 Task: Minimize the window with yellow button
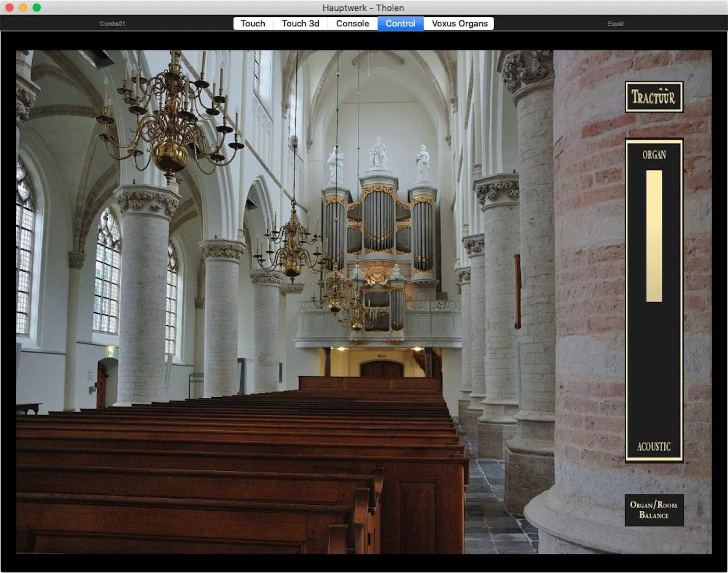tap(23, 8)
